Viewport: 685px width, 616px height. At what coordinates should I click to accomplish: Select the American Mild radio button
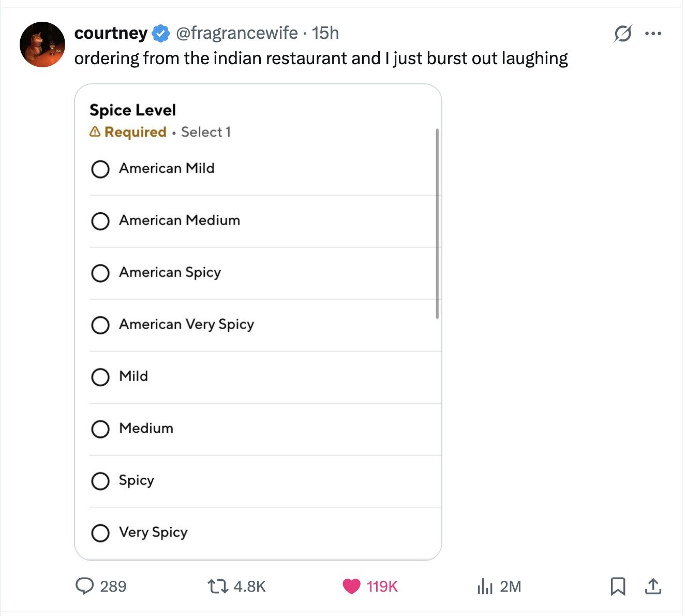(100, 169)
